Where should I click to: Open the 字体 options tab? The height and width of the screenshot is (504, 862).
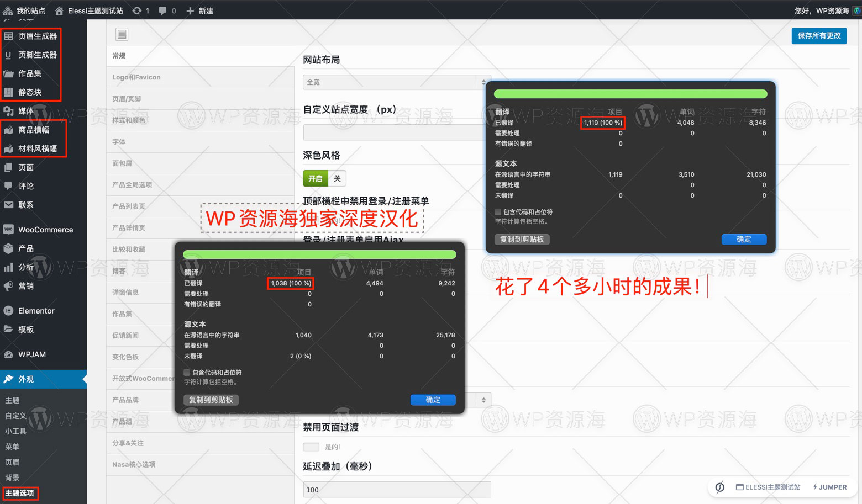tap(201, 142)
